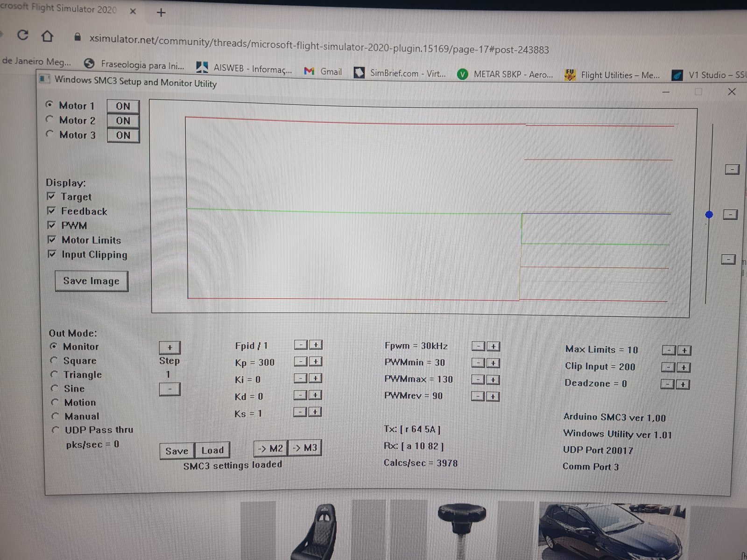Uncheck the Target display checkbox

(51, 196)
